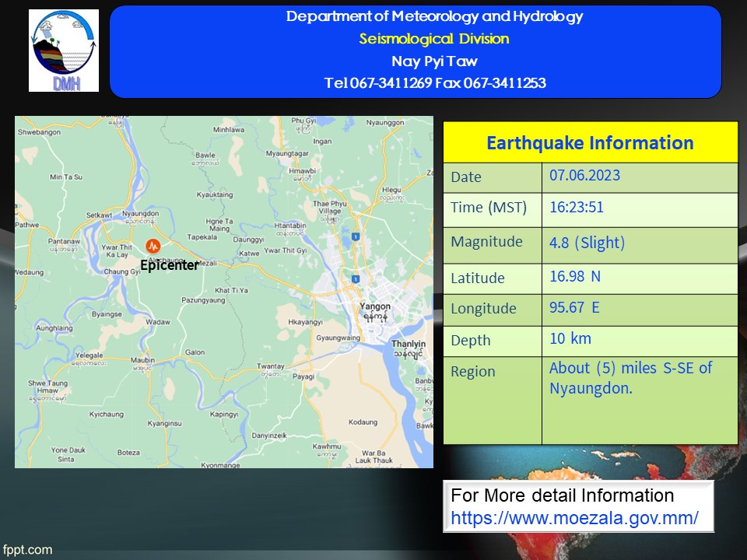Select the date value 07.06.2023
Image resolution: width=747 pixels, height=560 pixels.
(x=584, y=175)
